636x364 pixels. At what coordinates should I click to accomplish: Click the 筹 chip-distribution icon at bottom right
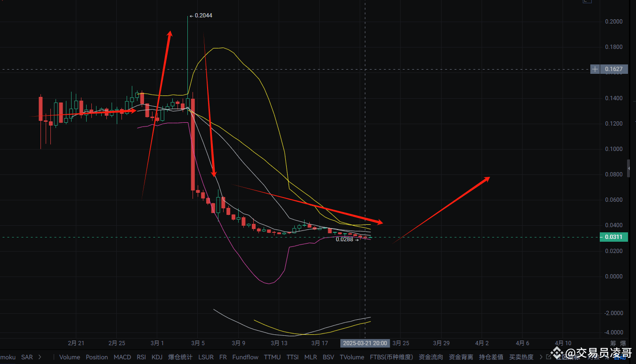[x=613, y=343]
